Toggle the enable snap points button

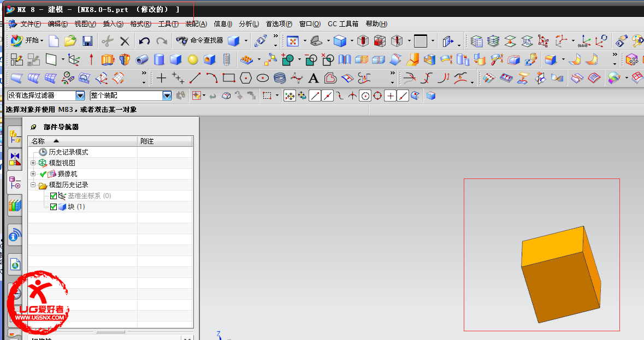[289, 96]
